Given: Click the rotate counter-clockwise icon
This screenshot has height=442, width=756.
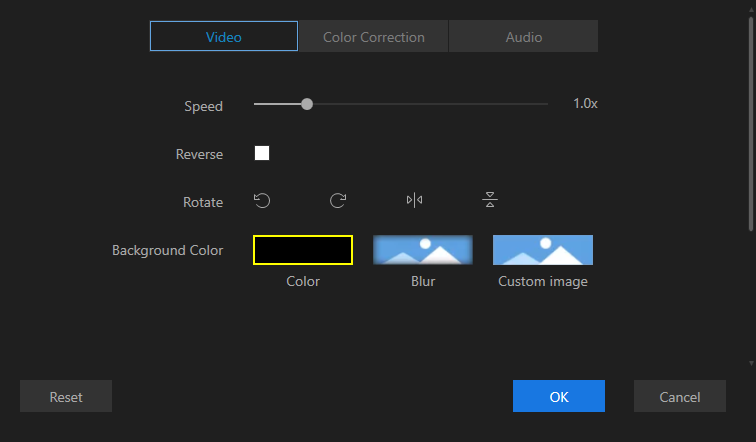Looking at the screenshot, I should (x=262, y=201).
